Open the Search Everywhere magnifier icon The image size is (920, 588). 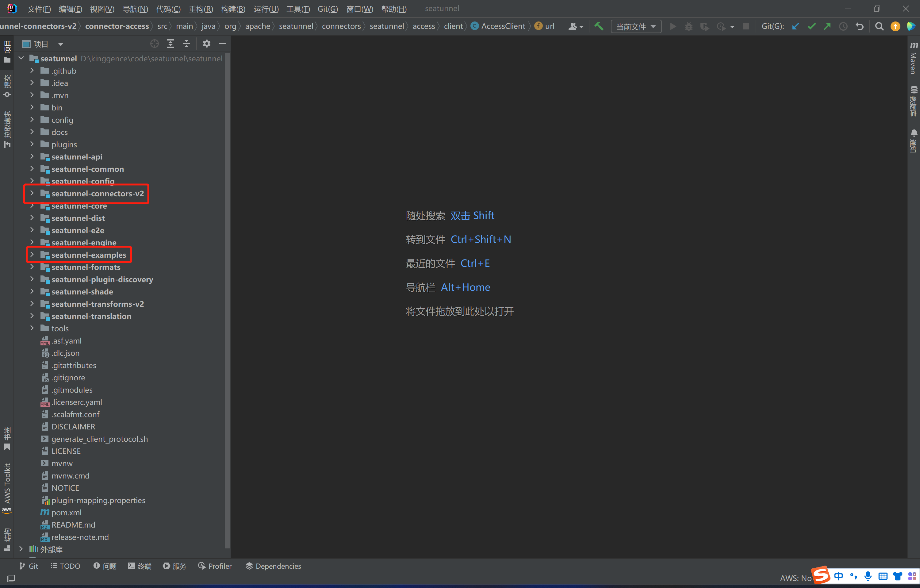click(879, 26)
